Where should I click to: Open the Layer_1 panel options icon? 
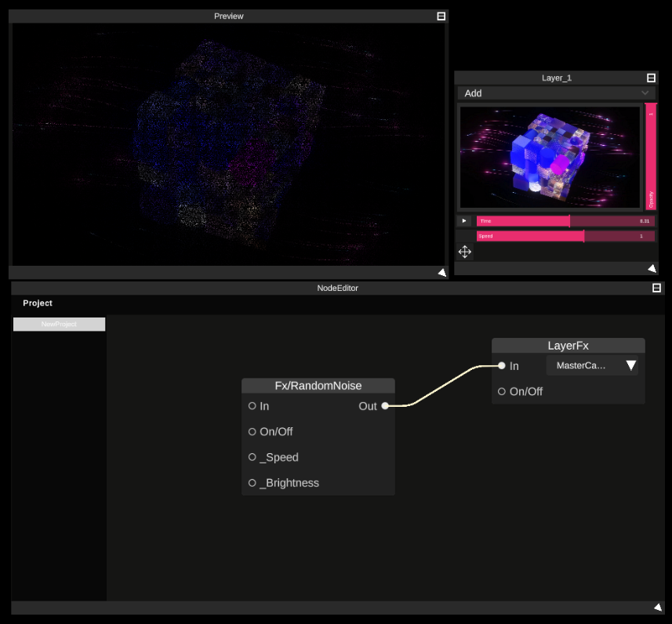tap(652, 78)
